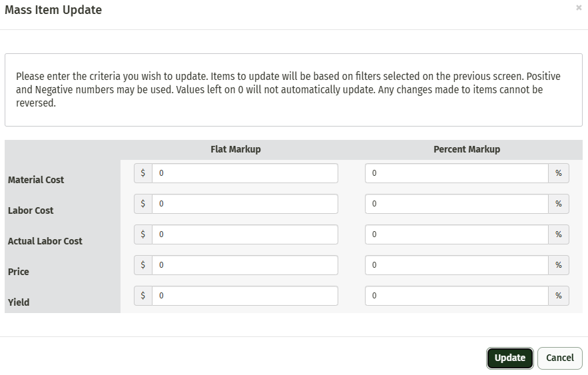Click the Yield percent markup field
588x375 pixels.
(457, 296)
